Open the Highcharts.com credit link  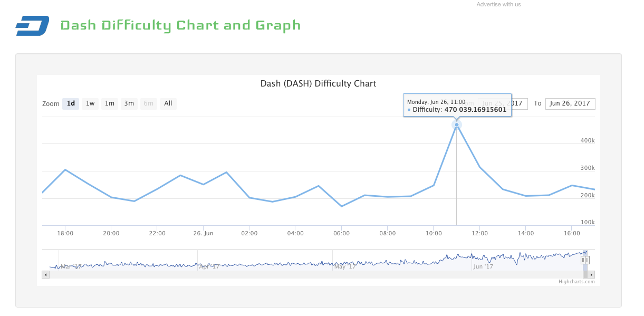(x=576, y=282)
